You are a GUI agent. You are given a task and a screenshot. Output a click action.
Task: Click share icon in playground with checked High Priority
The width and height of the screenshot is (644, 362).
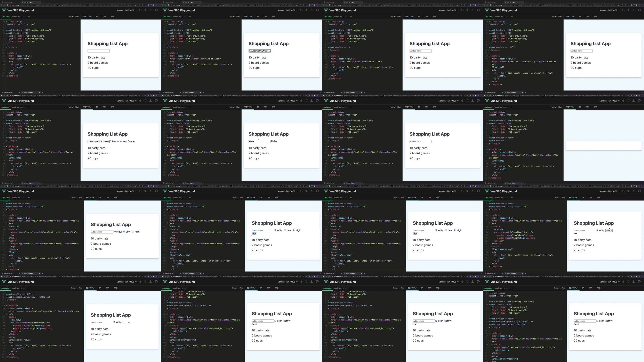(x=467, y=282)
